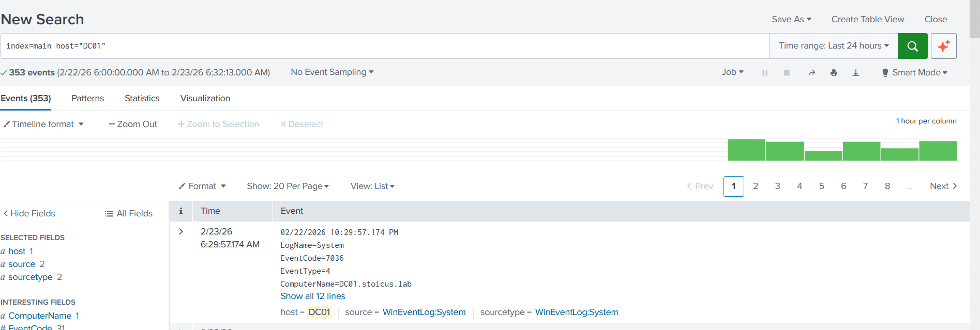The height and width of the screenshot is (330, 980).
Task: Click Show all 12 lines link
Action: pyautogui.click(x=312, y=296)
